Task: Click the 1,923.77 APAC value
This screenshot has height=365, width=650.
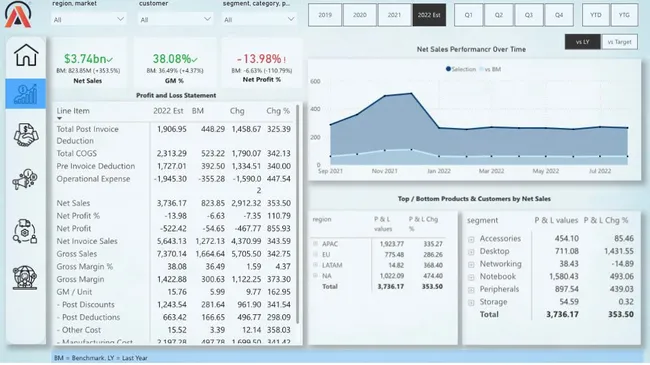Action: [392, 244]
